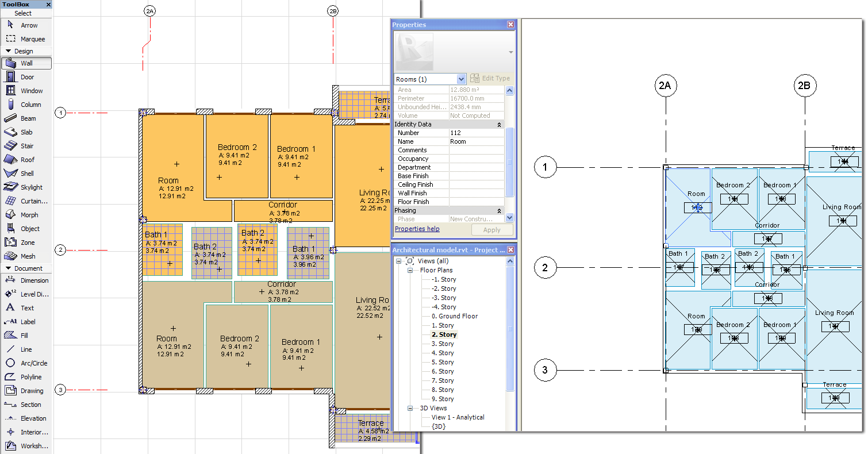Choose the Polyline tool
Screen dimensions: 868x454
pyautogui.click(x=26, y=377)
